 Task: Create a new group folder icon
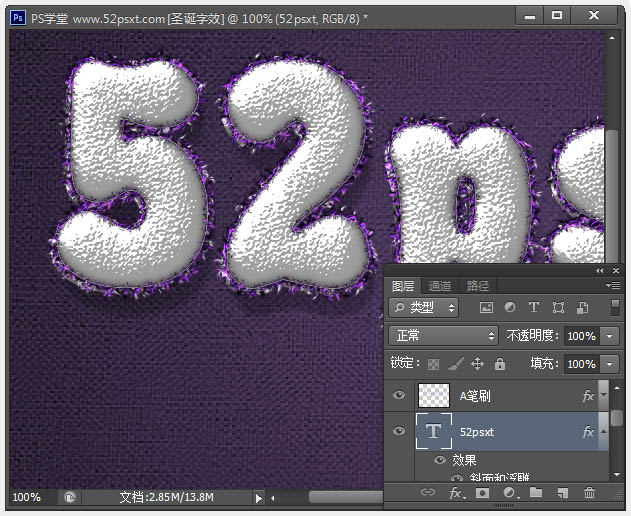coord(536,492)
